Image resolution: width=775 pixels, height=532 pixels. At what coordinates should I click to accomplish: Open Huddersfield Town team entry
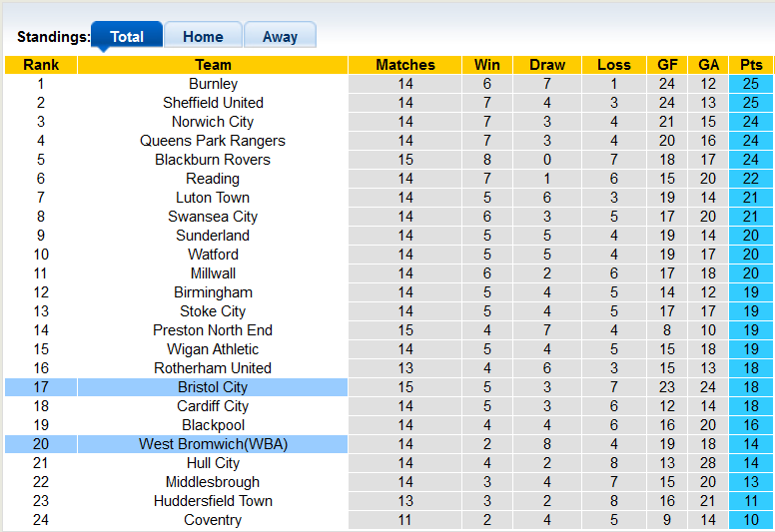(x=213, y=501)
